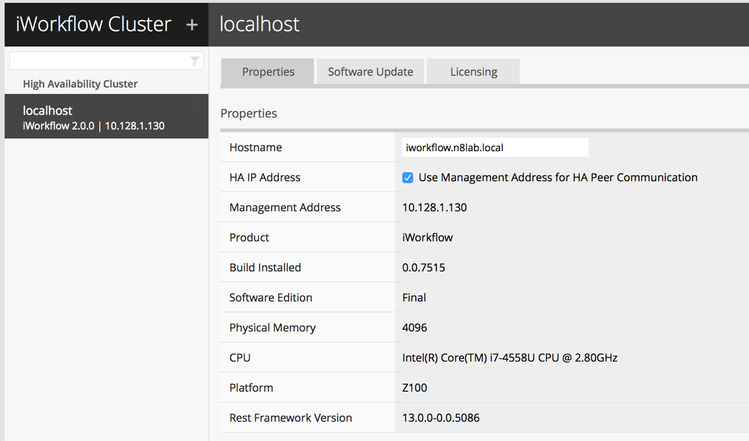Screen dimensions: 749x441
Task: Click the Hostname text field
Action: point(494,147)
